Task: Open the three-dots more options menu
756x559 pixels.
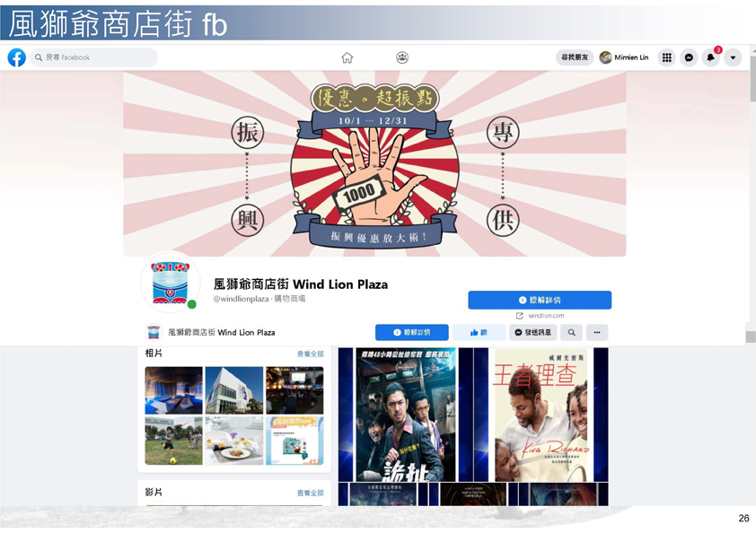Action: click(596, 333)
